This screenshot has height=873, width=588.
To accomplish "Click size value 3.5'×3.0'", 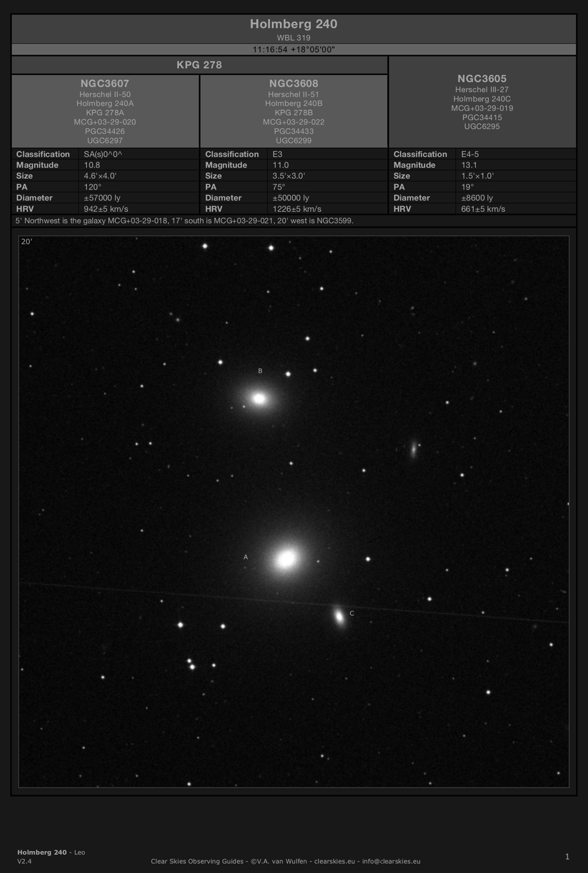I will pyautogui.click(x=289, y=176).
